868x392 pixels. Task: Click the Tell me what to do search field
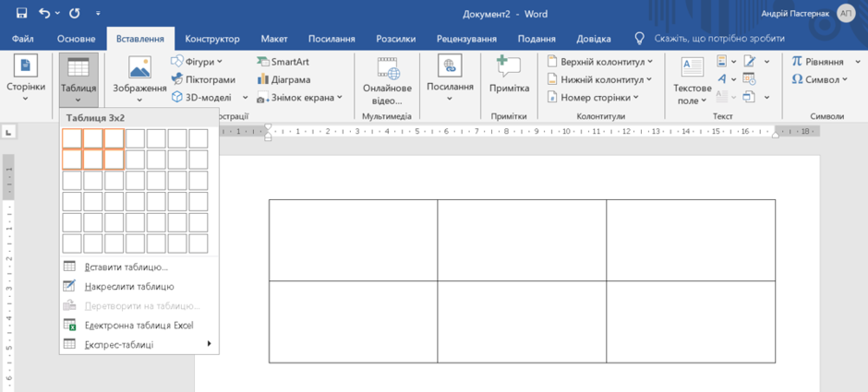719,39
